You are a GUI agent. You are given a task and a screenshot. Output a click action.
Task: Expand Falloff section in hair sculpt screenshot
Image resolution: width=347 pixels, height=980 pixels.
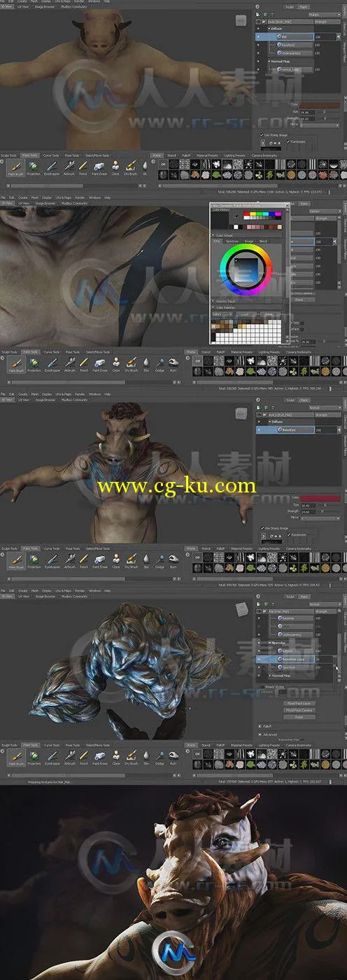coord(261,727)
